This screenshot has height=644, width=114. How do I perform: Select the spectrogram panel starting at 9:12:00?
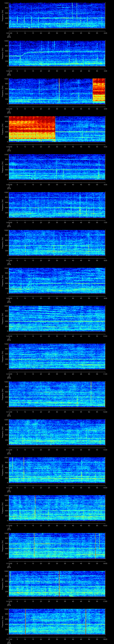[x=57, y=432]
